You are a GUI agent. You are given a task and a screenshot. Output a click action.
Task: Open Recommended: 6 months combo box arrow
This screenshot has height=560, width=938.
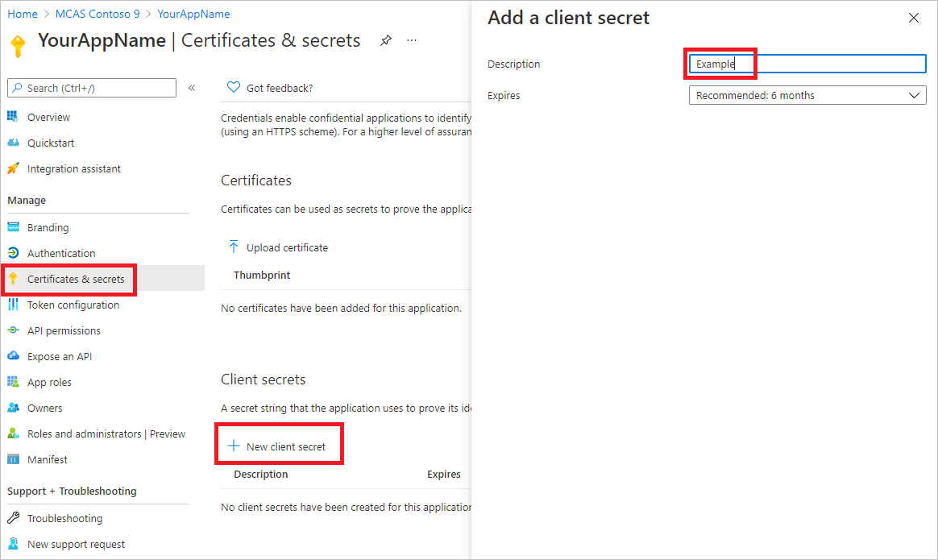click(914, 95)
